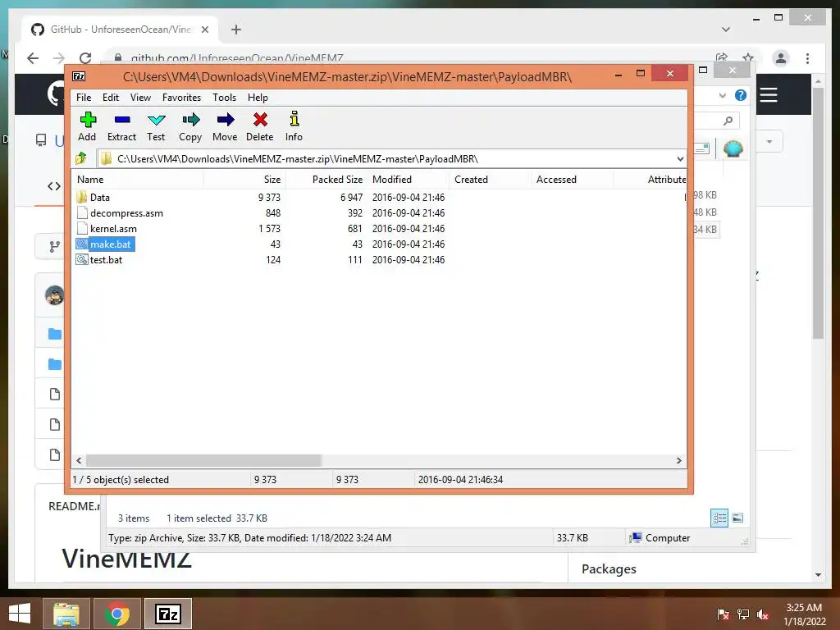Select the GitHub VineMEMZ Chrome tab
The image size is (840, 630).
[x=120, y=30]
